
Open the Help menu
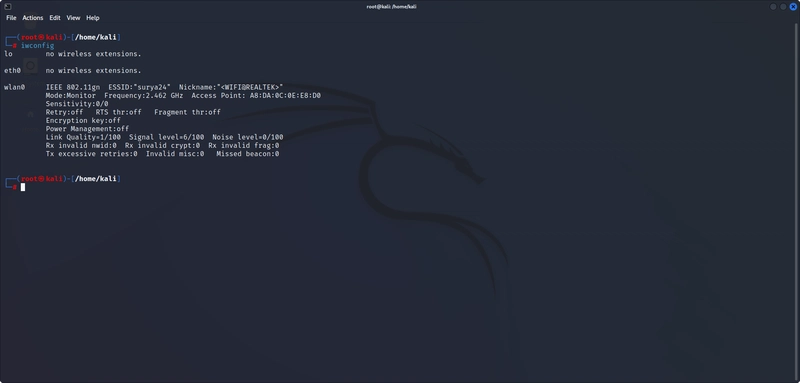point(93,18)
